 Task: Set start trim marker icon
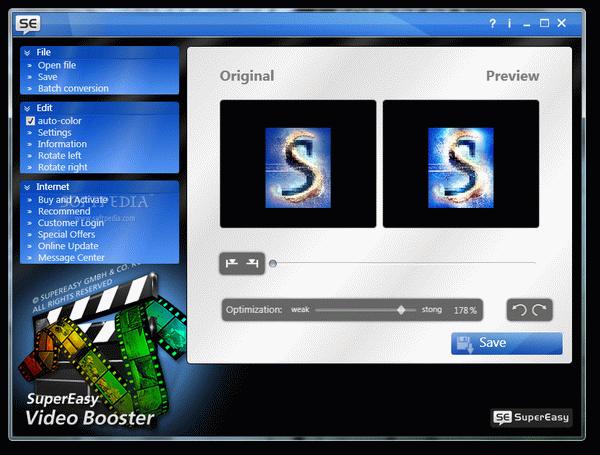pos(232,263)
